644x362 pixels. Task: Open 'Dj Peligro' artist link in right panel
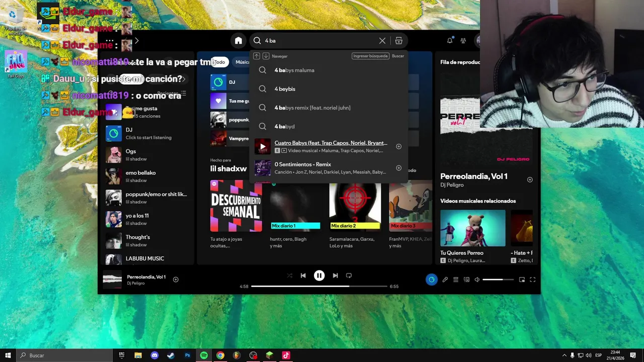point(452,185)
